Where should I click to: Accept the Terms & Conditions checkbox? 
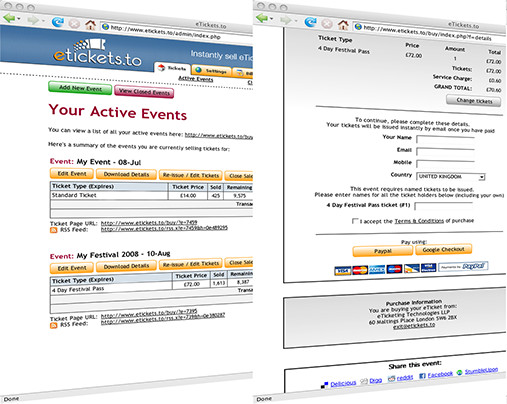coord(355,221)
